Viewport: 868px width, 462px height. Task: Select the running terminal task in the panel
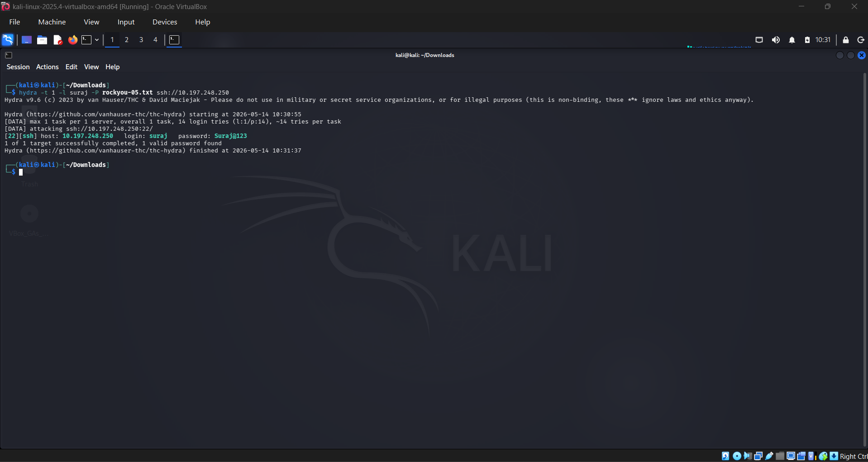tap(174, 40)
